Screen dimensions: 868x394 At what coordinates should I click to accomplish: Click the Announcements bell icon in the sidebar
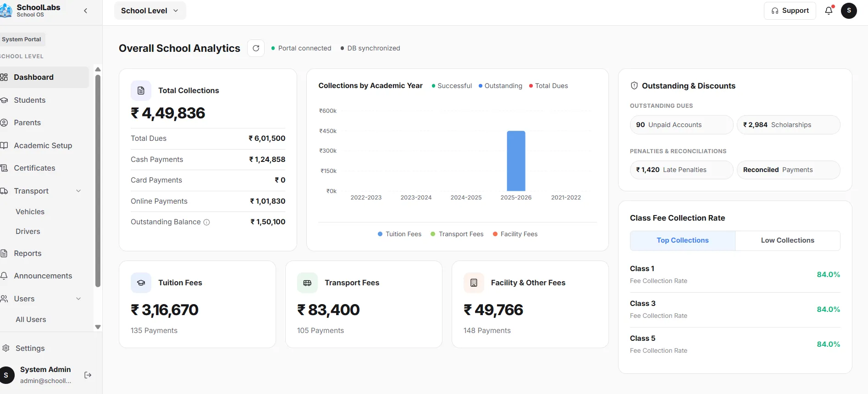point(4,276)
